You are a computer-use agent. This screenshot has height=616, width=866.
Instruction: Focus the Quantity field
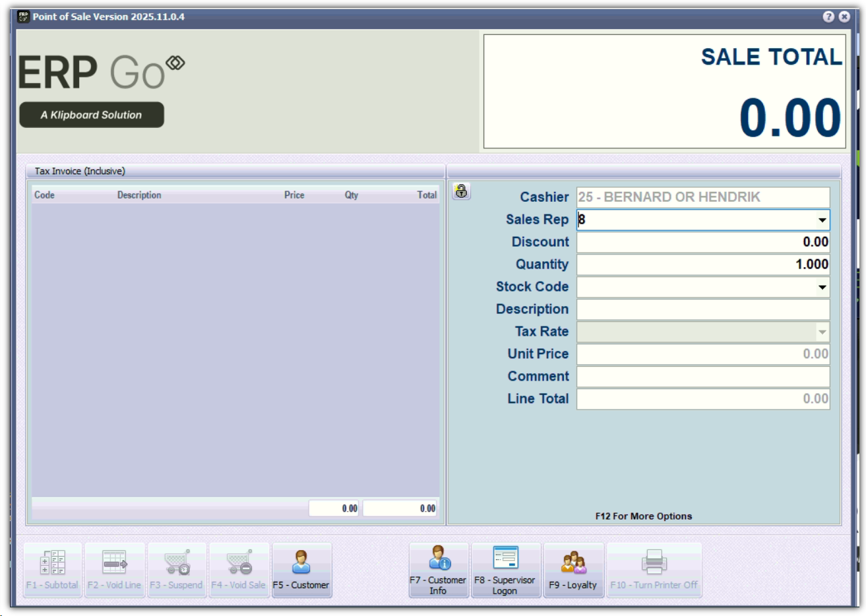coord(702,264)
